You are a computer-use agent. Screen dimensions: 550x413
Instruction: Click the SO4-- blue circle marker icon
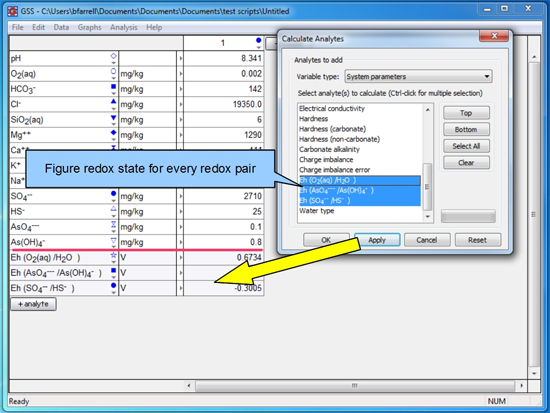pyautogui.click(x=113, y=194)
